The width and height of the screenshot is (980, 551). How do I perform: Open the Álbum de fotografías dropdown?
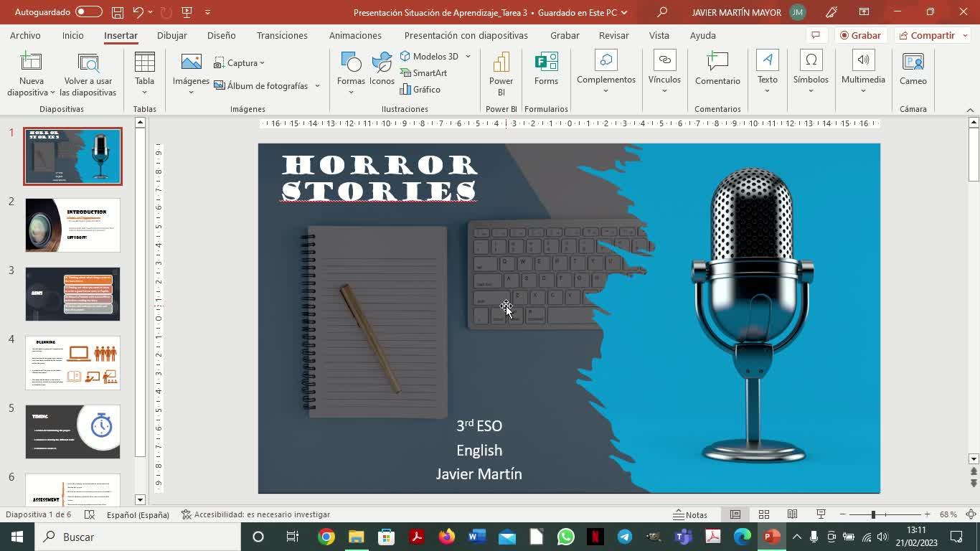[x=316, y=86]
